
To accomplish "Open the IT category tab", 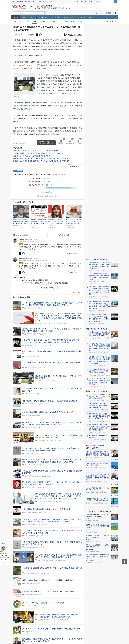I will tap(60, 22).
